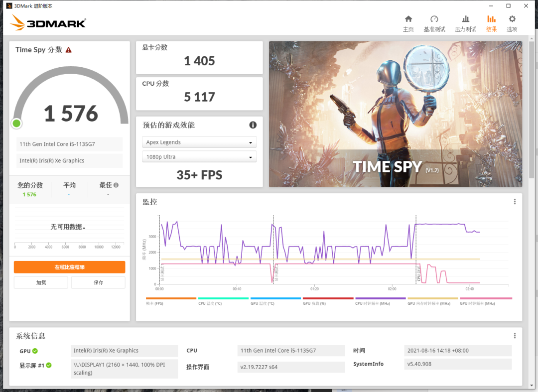Click the GPU value in 系统信息
The height and width of the screenshot is (392, 538).
[124, 351]
